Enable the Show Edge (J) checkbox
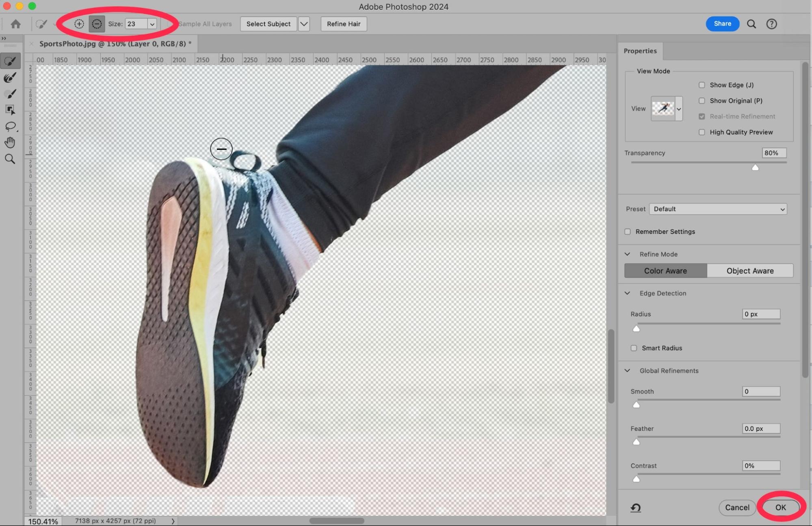 [x=702, y=85]
